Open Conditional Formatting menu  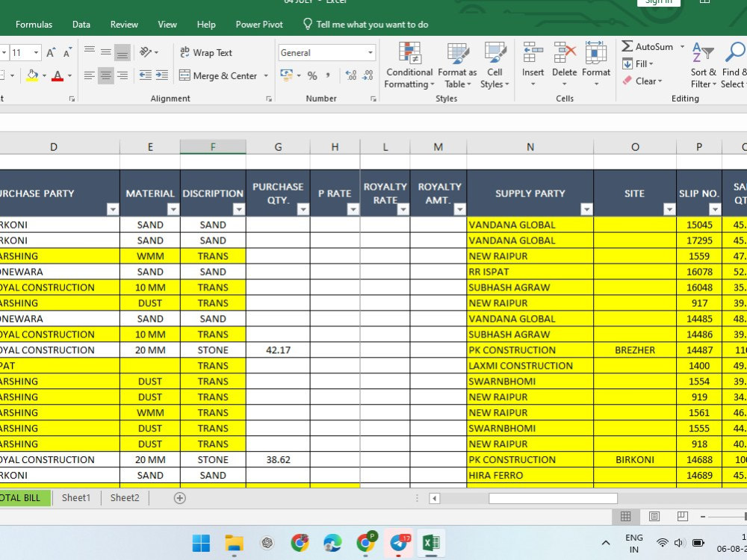[409, 66]
